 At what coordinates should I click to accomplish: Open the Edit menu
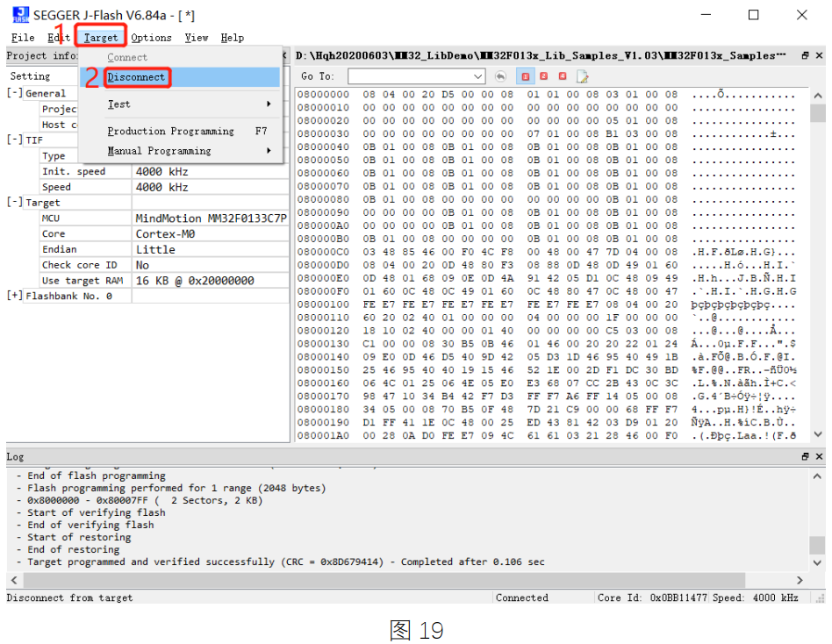pos(59,38)
